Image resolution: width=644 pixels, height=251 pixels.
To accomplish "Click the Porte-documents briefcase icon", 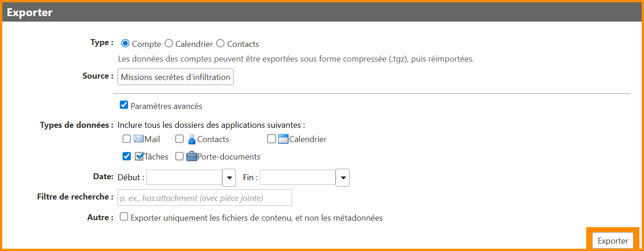I will [191, 156].
